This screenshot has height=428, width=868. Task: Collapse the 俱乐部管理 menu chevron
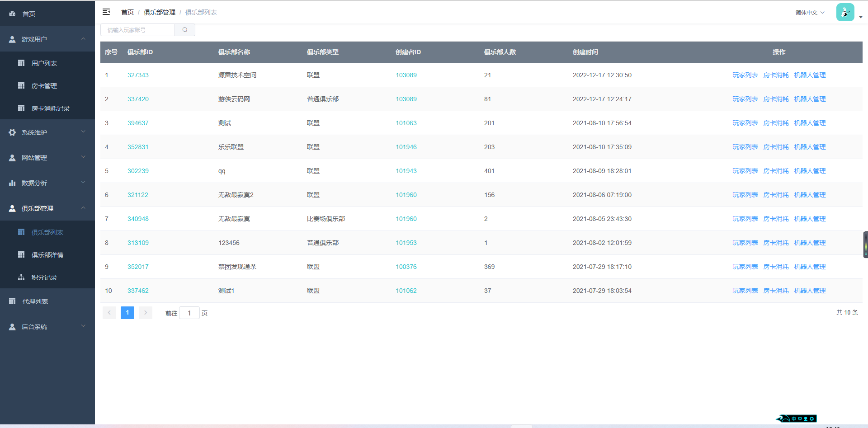(83, 208)
